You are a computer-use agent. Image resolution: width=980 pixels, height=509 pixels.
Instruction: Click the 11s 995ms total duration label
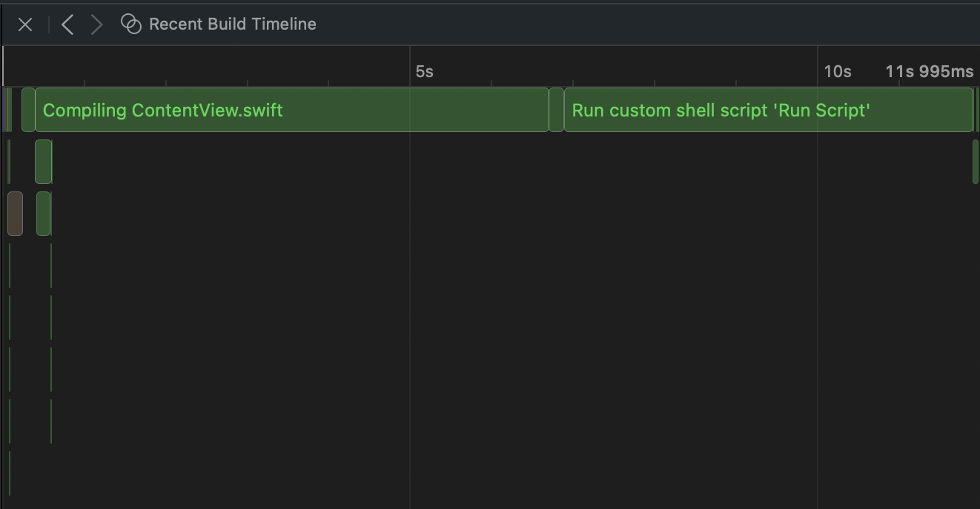pos(929,71)
